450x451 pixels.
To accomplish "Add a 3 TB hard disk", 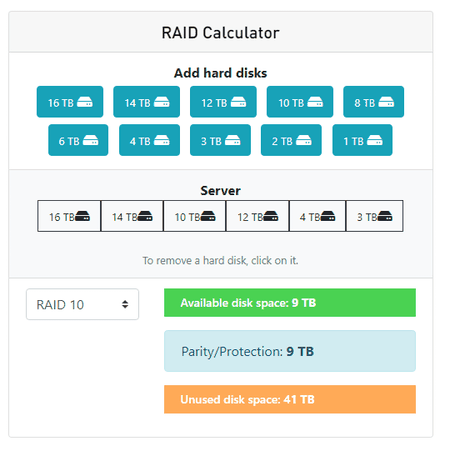I will 220,140.
